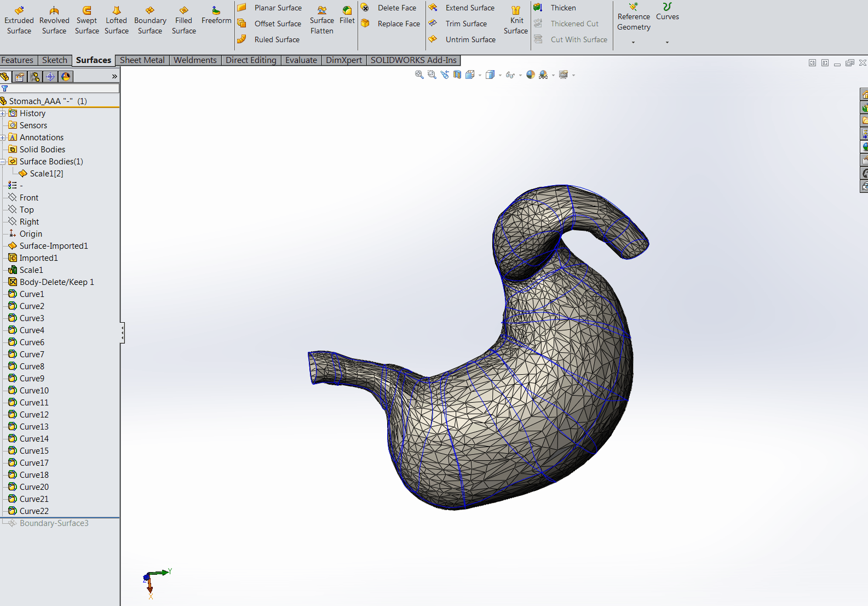
Task: Expand the Annotations folder
Action: (3, 138)
